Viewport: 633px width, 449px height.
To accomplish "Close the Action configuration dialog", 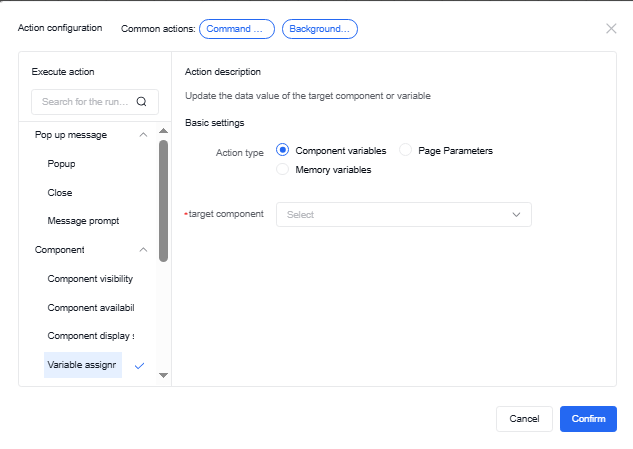I will tap(611, 28).
